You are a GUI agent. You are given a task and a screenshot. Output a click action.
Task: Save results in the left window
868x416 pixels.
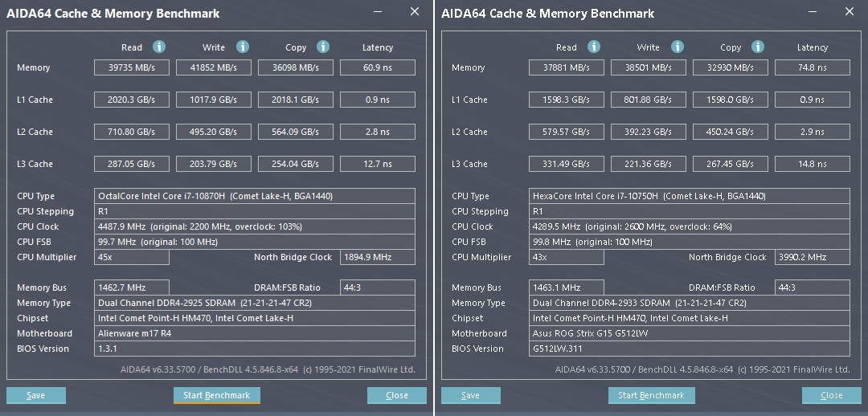click(36, 395)
